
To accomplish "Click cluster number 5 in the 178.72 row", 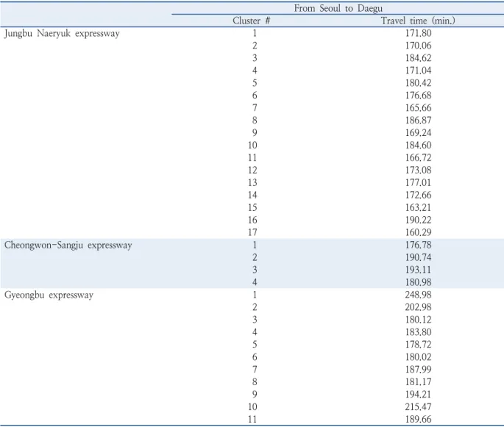I will coord(255,345).
